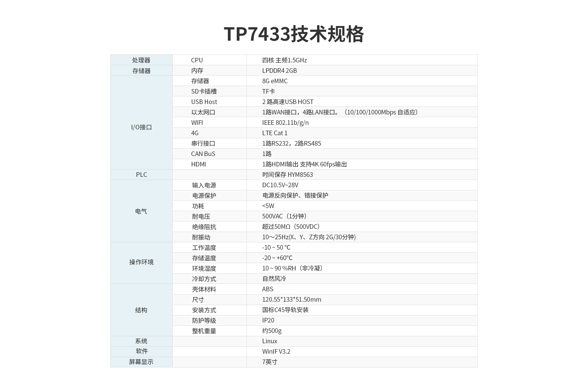Select the 以太网口 specification row

tap(294, 113)
